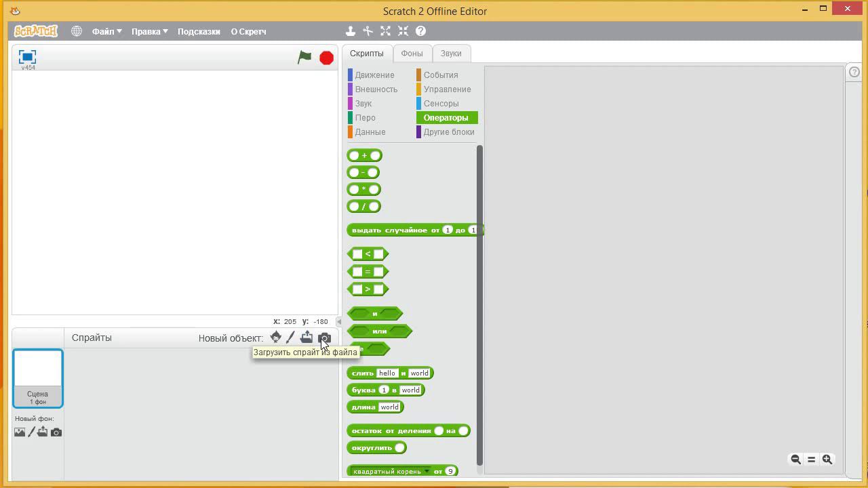Image resolution: width=868 pixels, height=488 pixels.
Task: Paint a new sprite
Action: (290, 338)
